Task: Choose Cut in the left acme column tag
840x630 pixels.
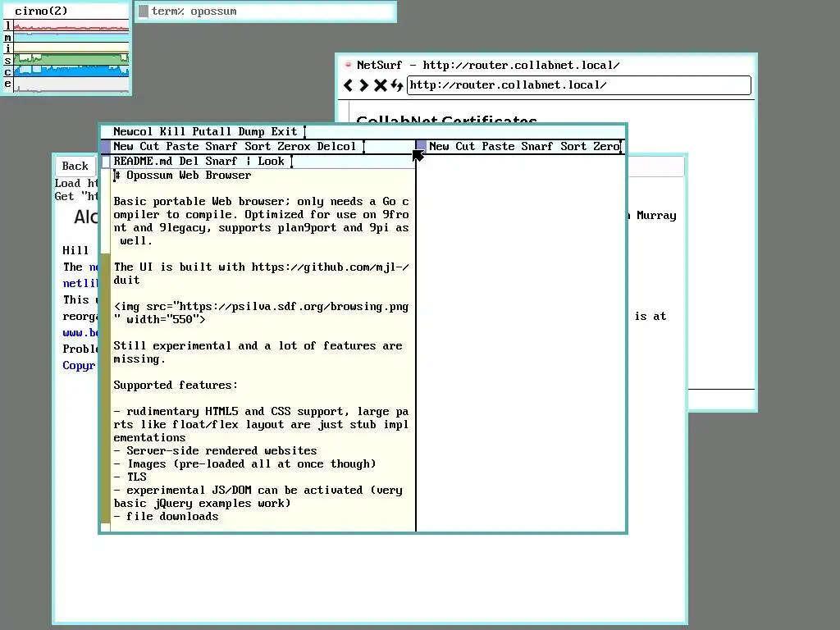Action: [x=149, y=146]
